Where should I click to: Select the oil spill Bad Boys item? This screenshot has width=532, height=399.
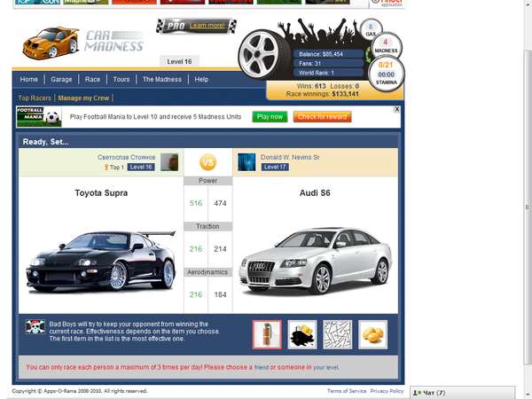pos(302,334)
